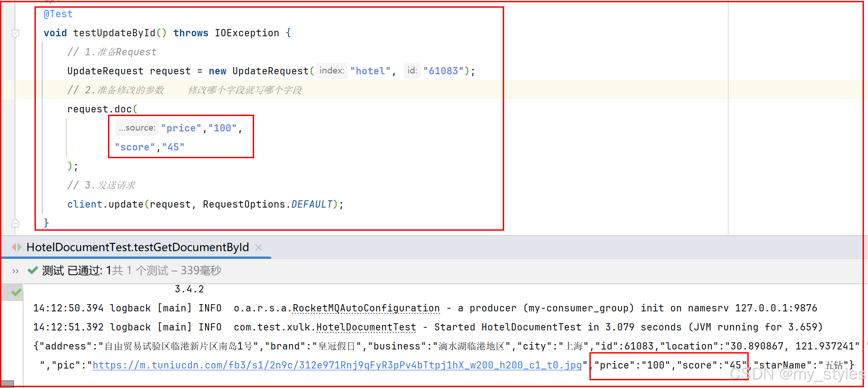Viewport: 868px width, 388px height.
Task: Click the "price" string in doc call
Action: [181, 128]
